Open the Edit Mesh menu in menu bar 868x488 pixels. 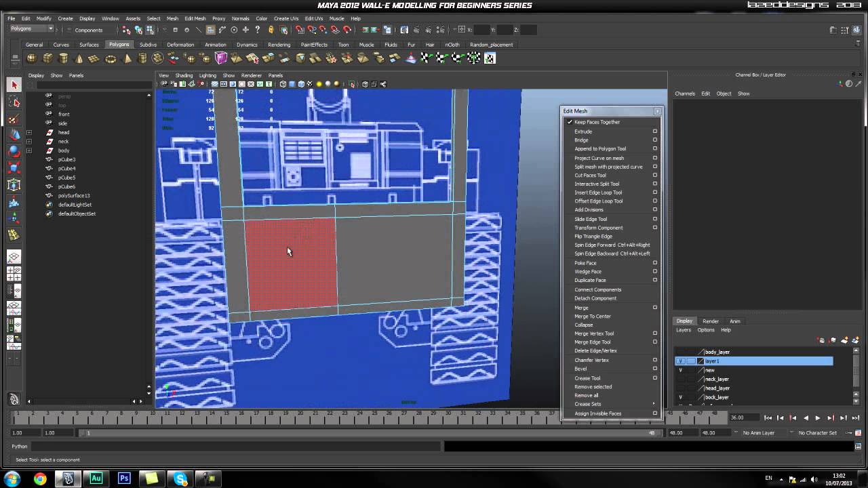[195, 18]
